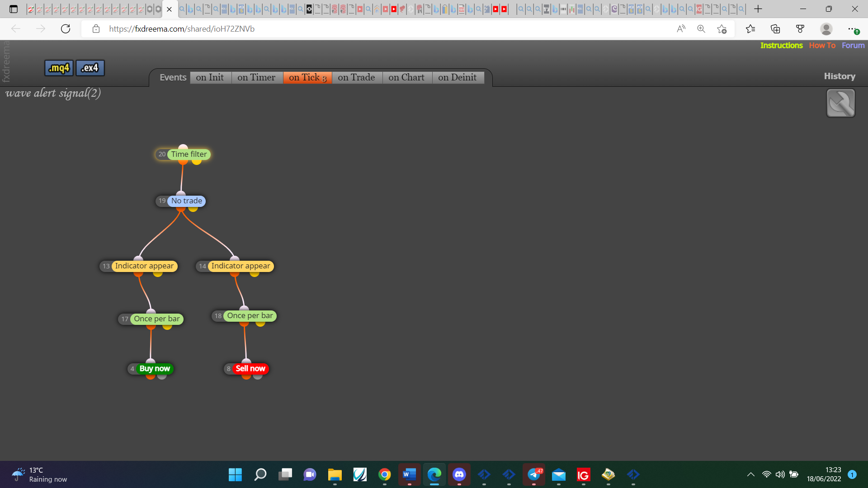Viewport: 868px width, 488px height.
Task: Select the on Tick events tab
Action: [307, 77]
